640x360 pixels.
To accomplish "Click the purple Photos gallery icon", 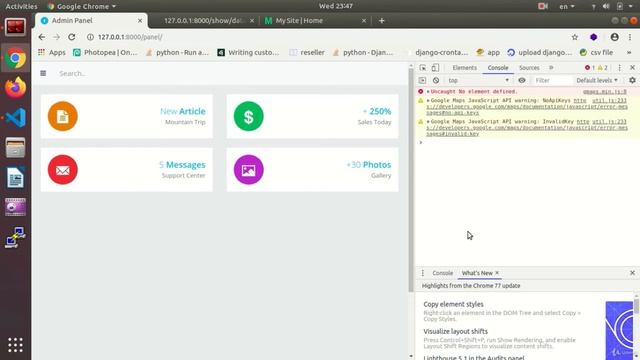I will click(249, 170).
